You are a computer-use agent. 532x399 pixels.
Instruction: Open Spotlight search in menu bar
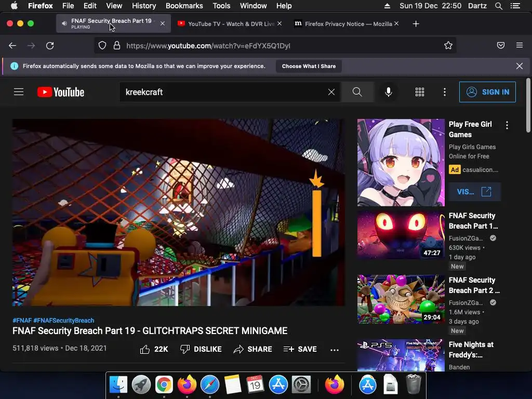[x=498, y=6]
